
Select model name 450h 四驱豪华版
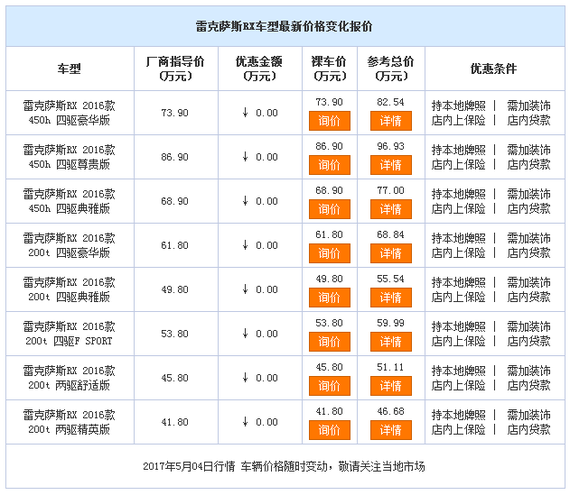pos(69,113)
